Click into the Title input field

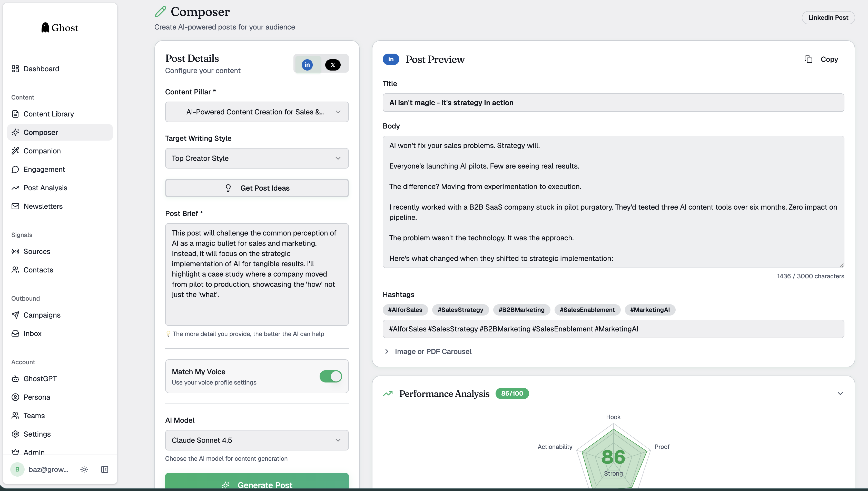pos(613,103)
